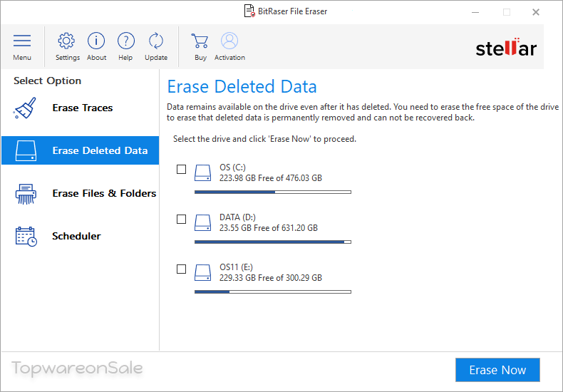Click the stellar logo

point(506,47)
